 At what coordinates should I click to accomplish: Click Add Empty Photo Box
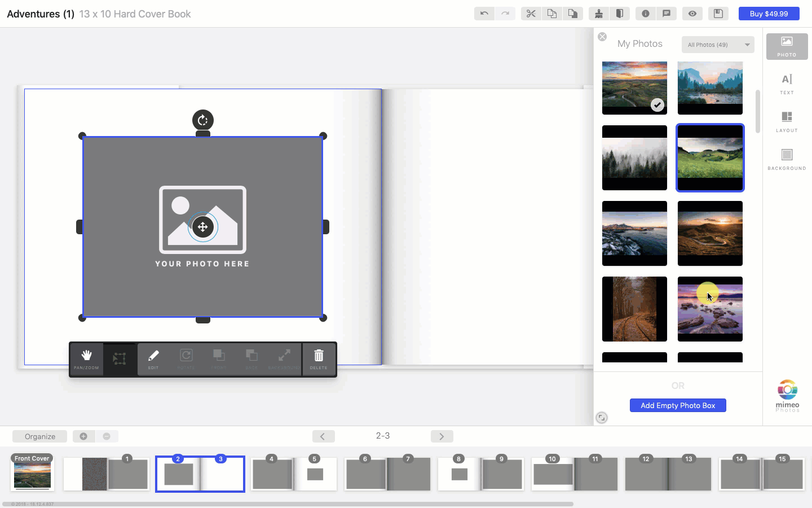(x=678, y=405)
